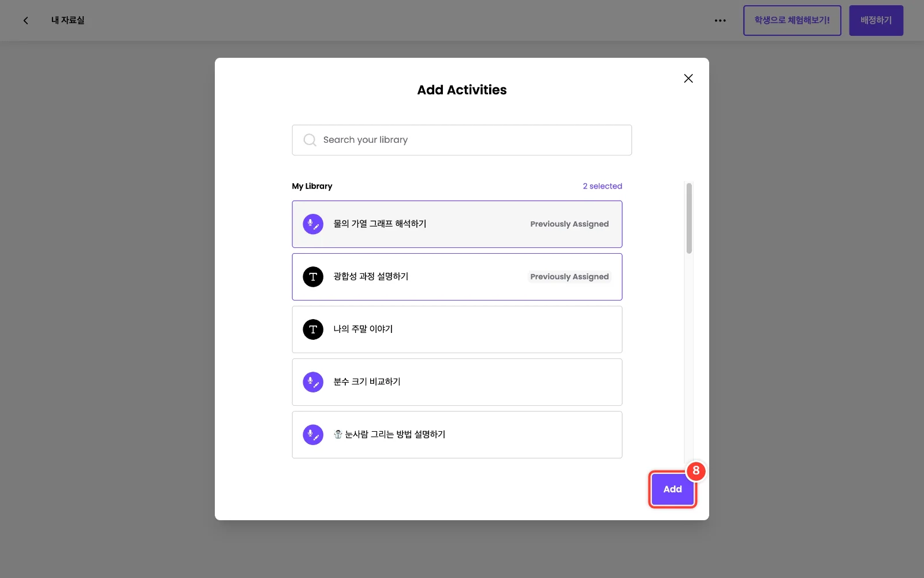Click the mic icon for 물의 가열 그래프 해석하기

[313, 224]
